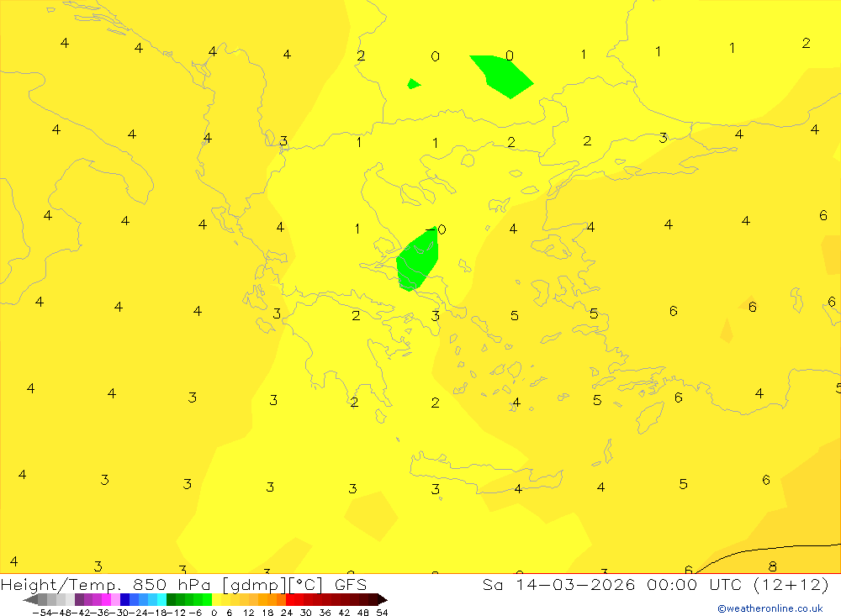The width and height of the screenshot is (841, 616).
Task: Click the dark brown right arrow cap of legend
Action: (383, 599)
